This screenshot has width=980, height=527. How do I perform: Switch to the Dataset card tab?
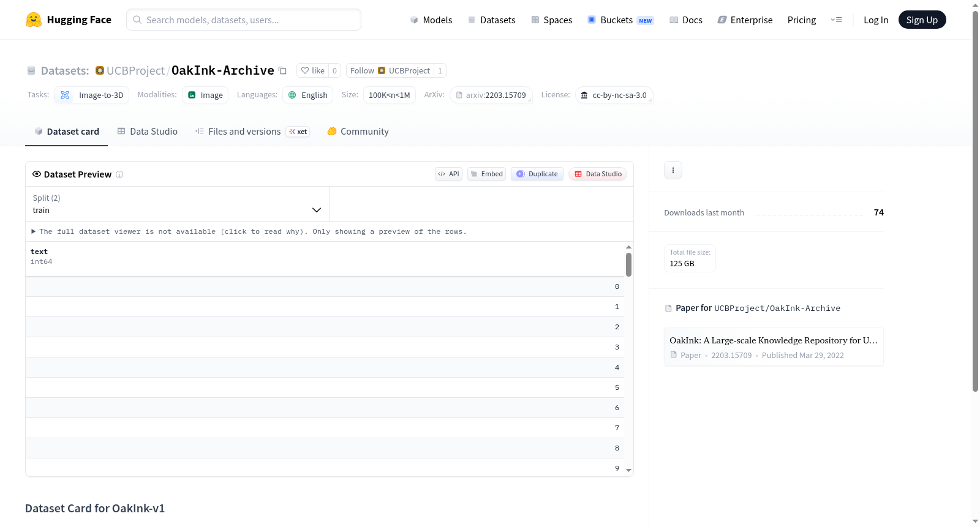(x=66, y=132)
